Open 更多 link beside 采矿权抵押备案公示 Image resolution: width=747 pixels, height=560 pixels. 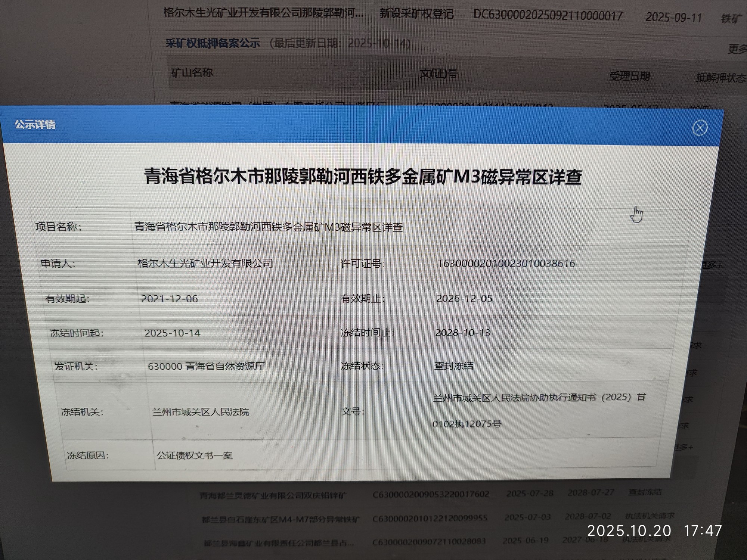pos(737,49)
